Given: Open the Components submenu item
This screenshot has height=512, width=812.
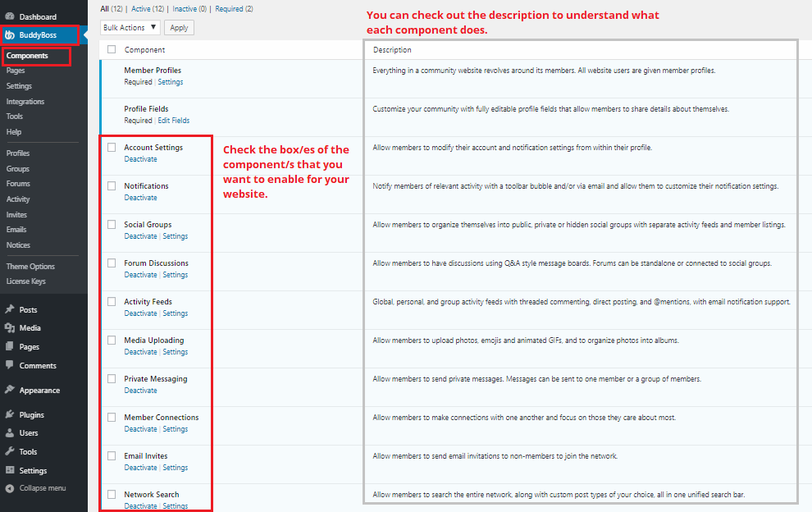Looking at the screenshot, I should coord(27,56).
